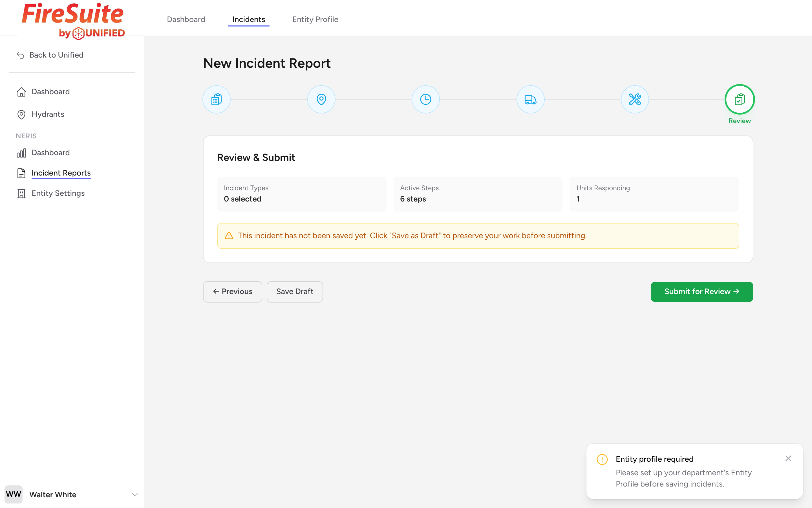Screen dimensions: 812x508
Task: Click the Active Steps 6 steps card
Action: (x=478, y=194)
